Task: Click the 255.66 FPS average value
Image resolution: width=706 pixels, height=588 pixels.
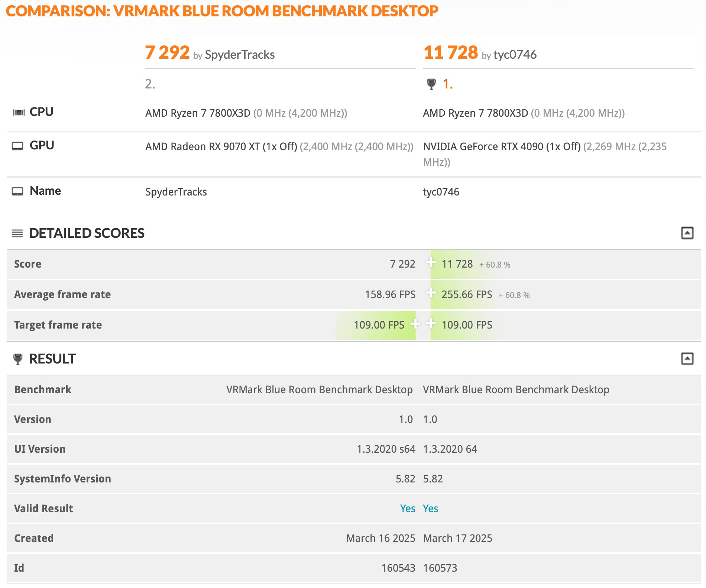Action: click(467, 294)
